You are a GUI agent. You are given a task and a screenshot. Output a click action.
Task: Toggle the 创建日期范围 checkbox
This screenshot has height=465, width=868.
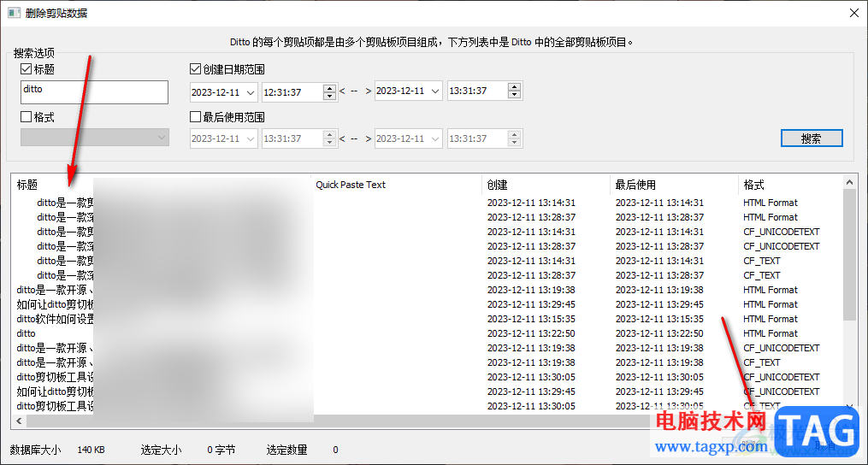(x=195, y=69)
